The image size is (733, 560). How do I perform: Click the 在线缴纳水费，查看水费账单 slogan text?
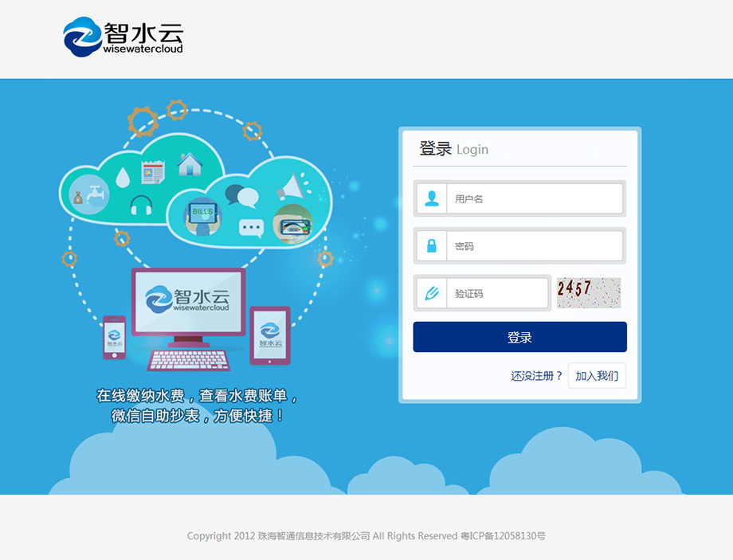[x=196, y=396]
